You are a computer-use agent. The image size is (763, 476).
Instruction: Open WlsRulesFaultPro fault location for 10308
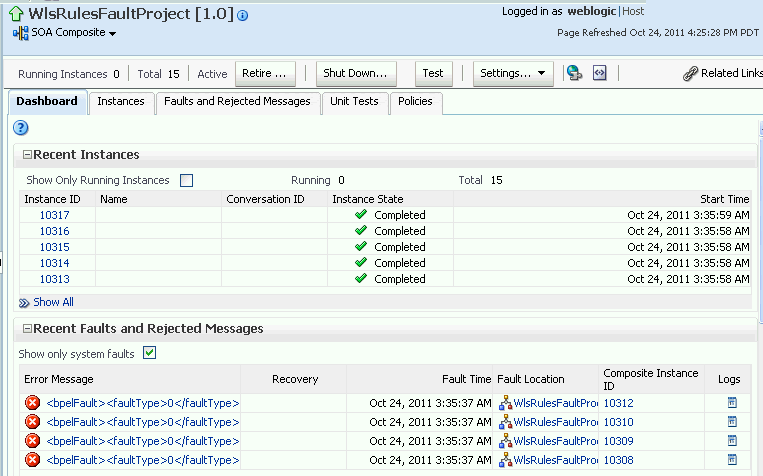click(556, 460)
